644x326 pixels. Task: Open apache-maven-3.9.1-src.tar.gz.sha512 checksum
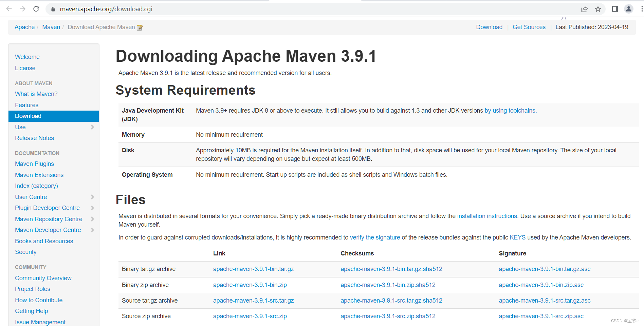point(391,301)
